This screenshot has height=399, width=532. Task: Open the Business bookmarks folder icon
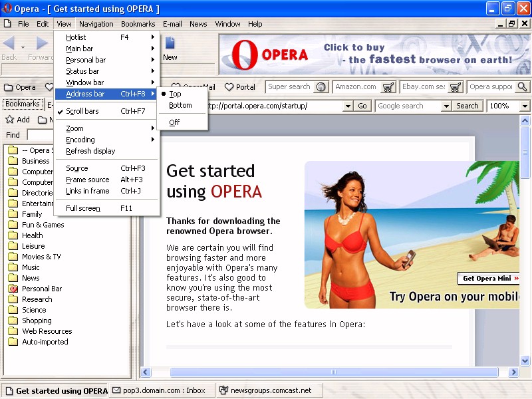click(13, 160)
